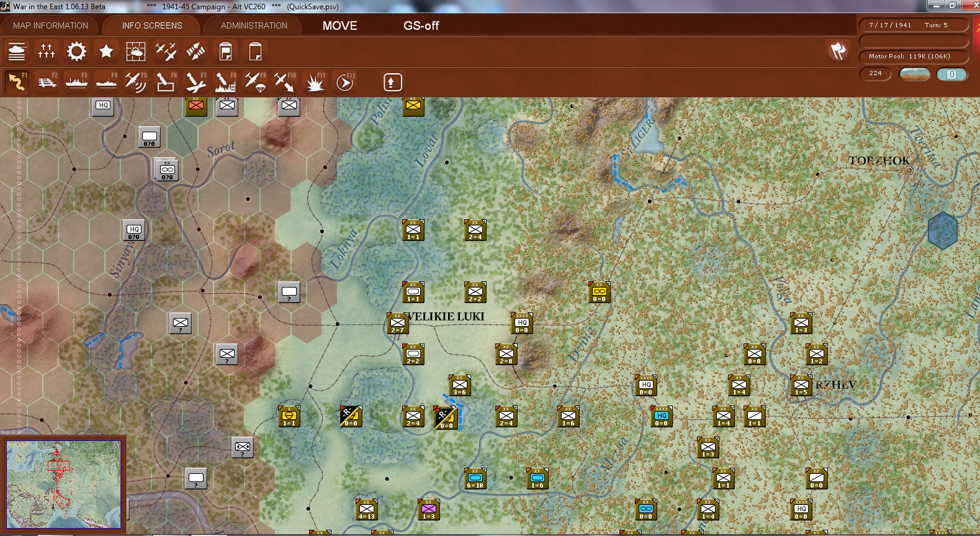The image size is (980, 536).
Task: Click the clipboard with flag icon
Action: (x=225, y=51)
